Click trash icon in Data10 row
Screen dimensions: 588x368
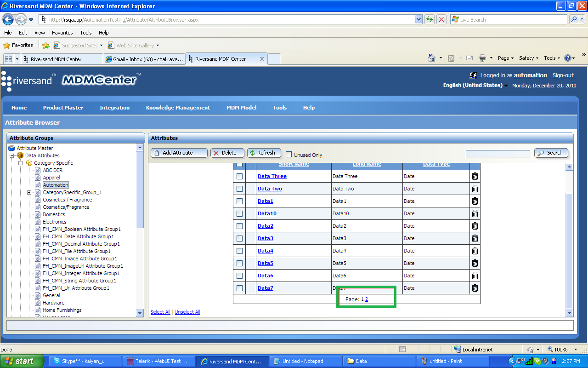(x=475, y=213)
